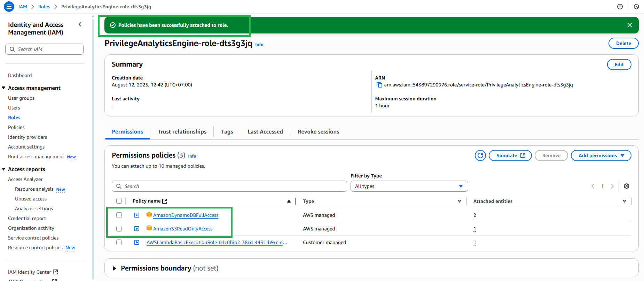Viewport: 644px width, 281px height.
Task: Open the AWSLambdaBasicExecutionRole policy link
Action: [217, 242]
